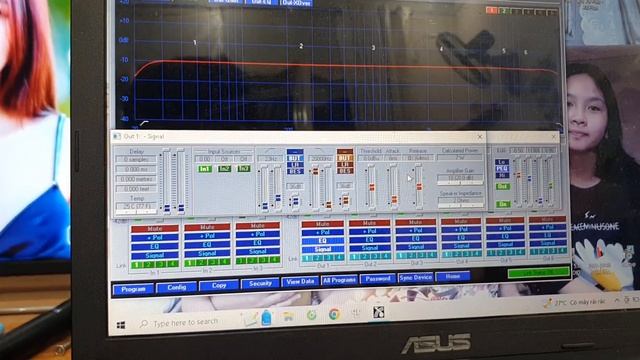Select orange BUT low-pass filter type
Image resolution: width=640 pixels, height=360 pixels.
(x=345, y=158)
